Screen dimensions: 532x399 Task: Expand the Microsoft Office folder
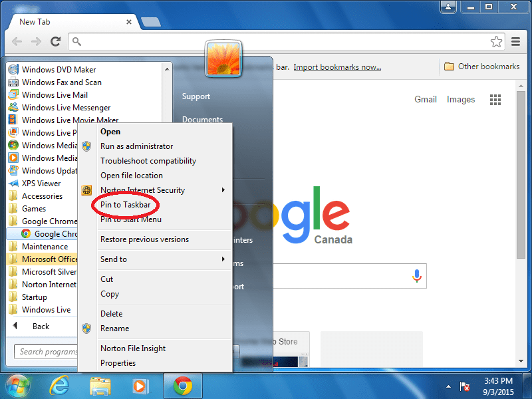[x=43, y=259]
